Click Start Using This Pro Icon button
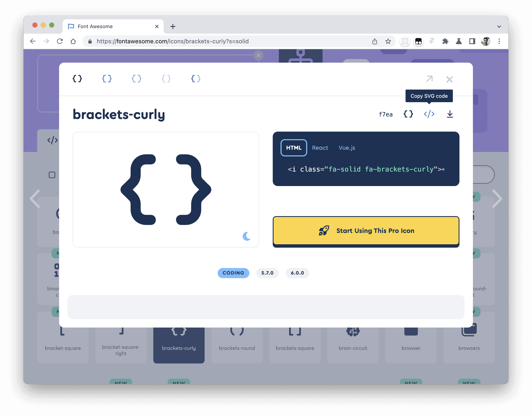The height and width of the screenshot is (415, 532). (366, 230)
